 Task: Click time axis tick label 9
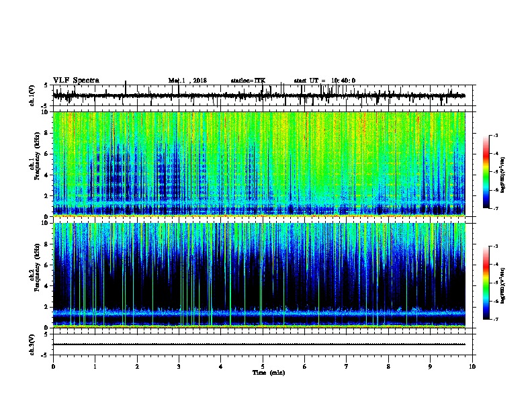430,367
